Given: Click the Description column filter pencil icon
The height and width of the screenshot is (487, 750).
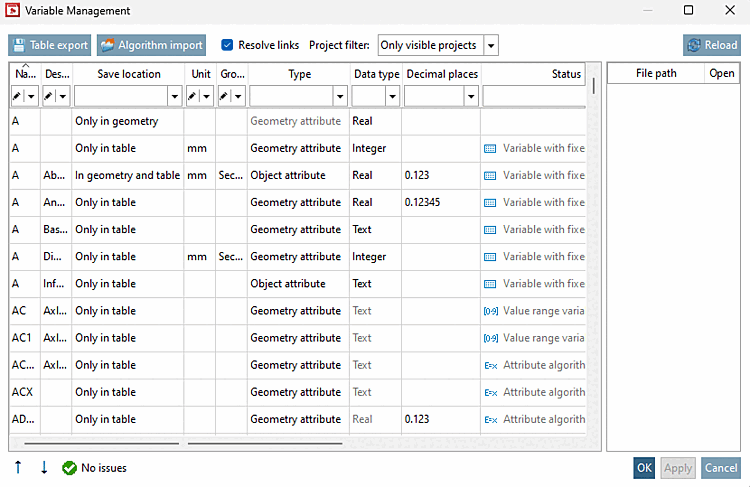Looking at the screenshot, I should pos(49,97).
